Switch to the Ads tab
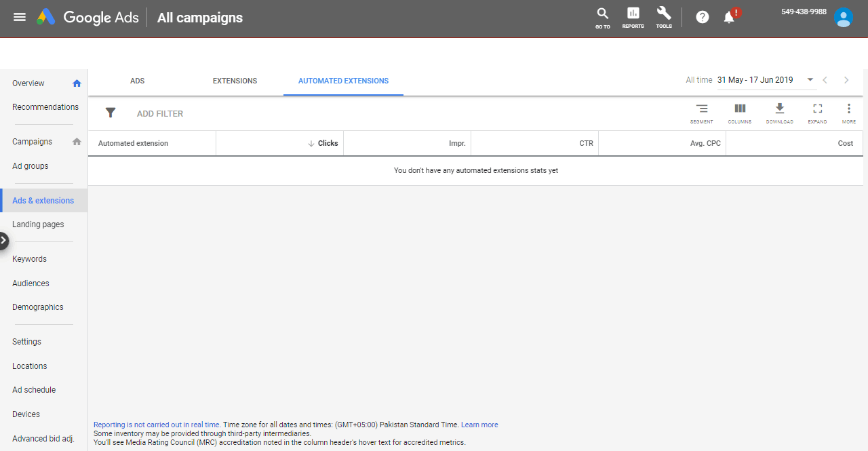868x451 pixels. pyautogui.click(x=138, y=81)
